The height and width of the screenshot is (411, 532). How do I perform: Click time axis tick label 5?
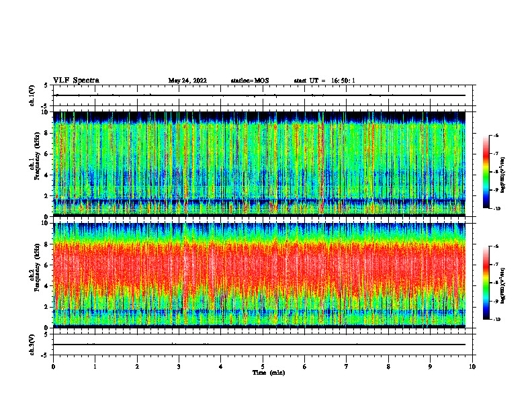point(263,367)
